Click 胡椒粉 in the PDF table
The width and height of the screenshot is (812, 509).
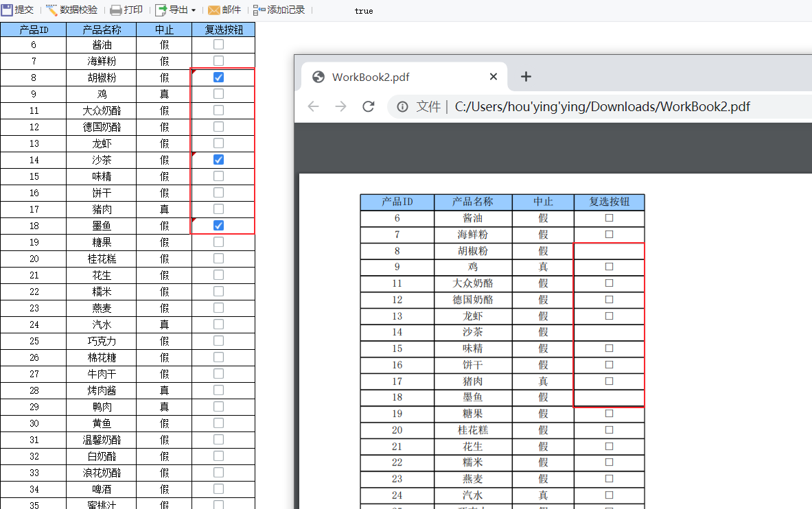(473, 250)
